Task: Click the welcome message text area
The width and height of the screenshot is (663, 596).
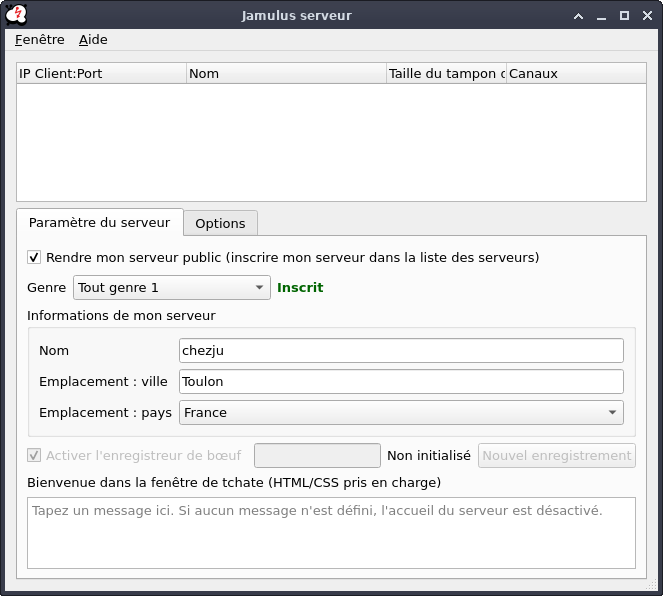Action: (x=332, y=533)
